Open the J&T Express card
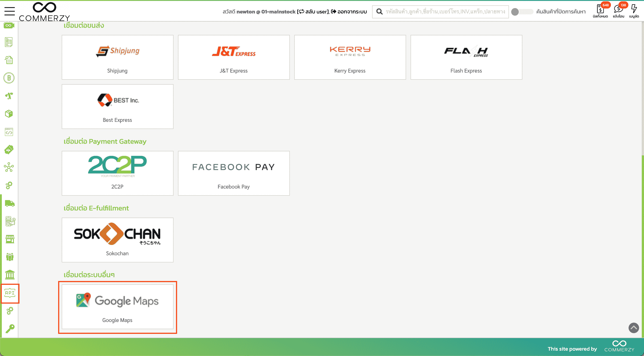The image size is (644, 356). 234,57
